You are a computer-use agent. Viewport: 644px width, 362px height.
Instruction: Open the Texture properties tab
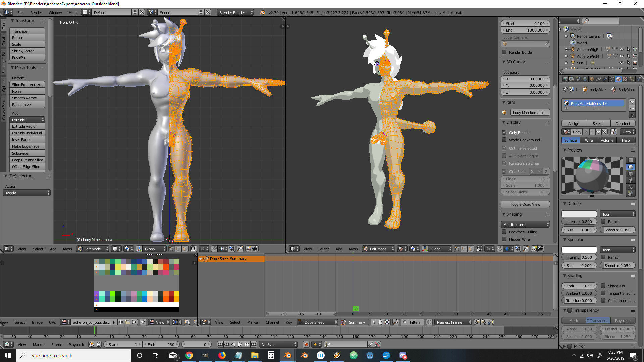625,79
